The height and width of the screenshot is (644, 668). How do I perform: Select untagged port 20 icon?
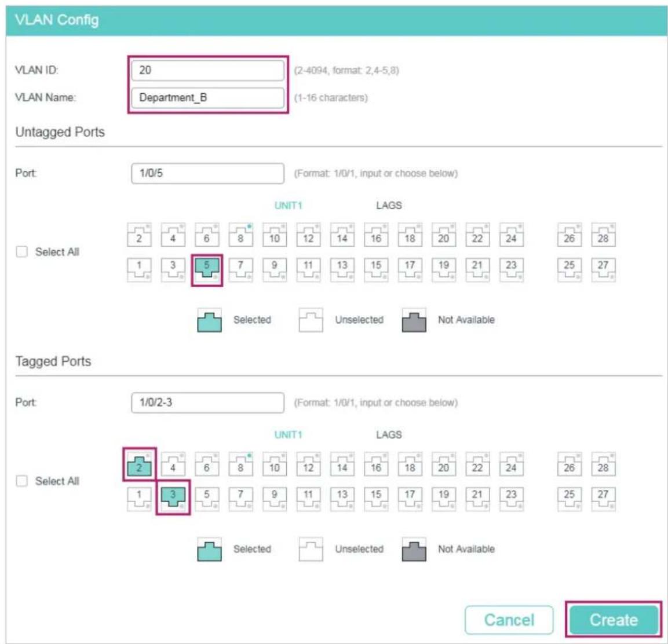coord(443,235)
